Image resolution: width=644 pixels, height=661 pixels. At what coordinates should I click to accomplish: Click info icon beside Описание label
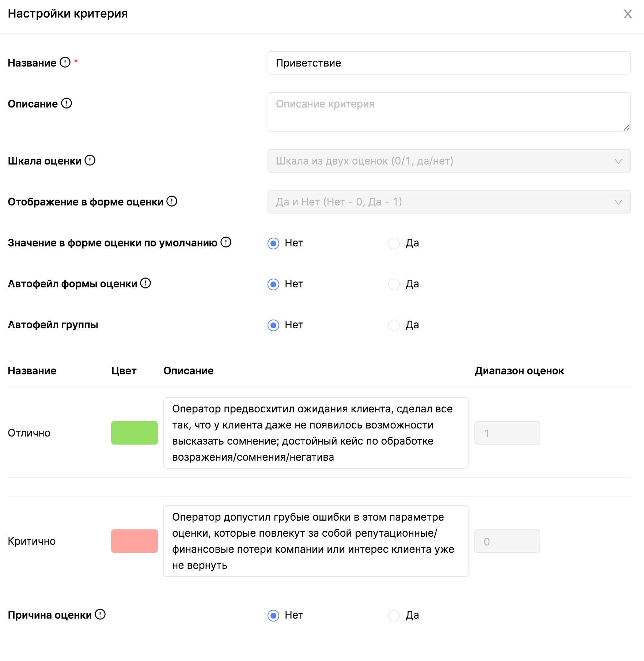tap(67, 103)
